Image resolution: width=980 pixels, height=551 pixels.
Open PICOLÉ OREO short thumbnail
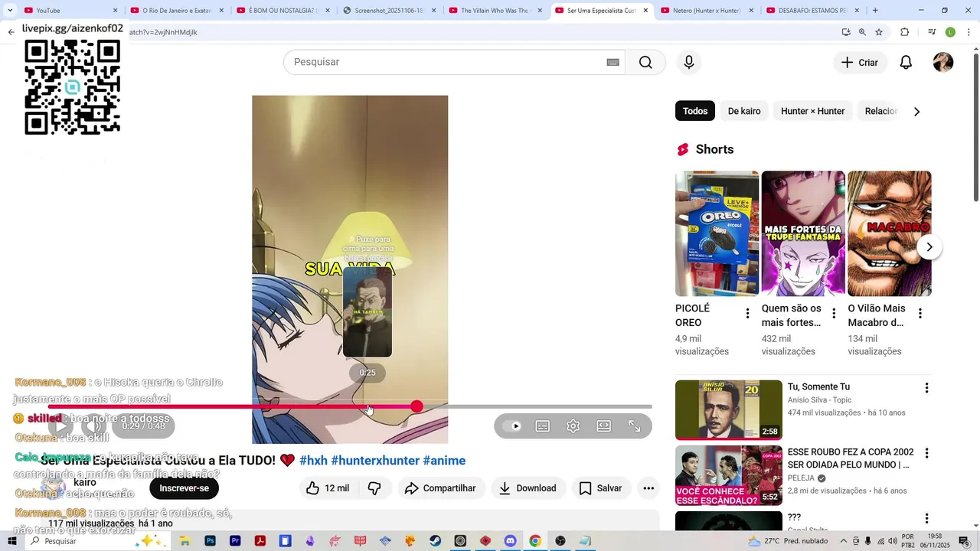[x=717, y=233]
